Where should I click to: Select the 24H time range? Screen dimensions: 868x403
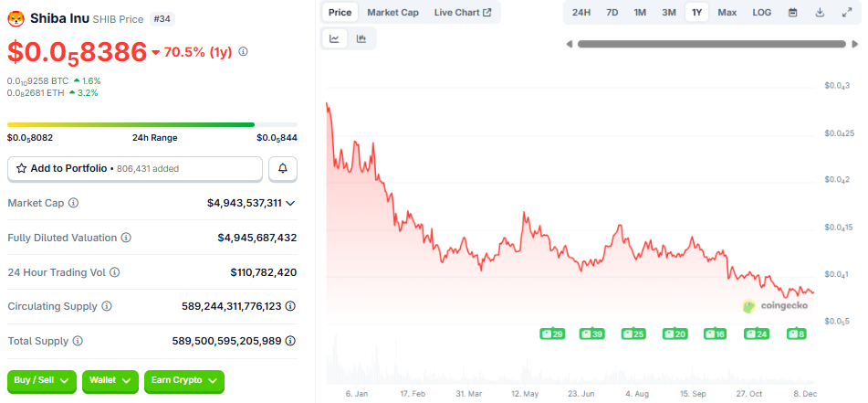coord(580,12)
